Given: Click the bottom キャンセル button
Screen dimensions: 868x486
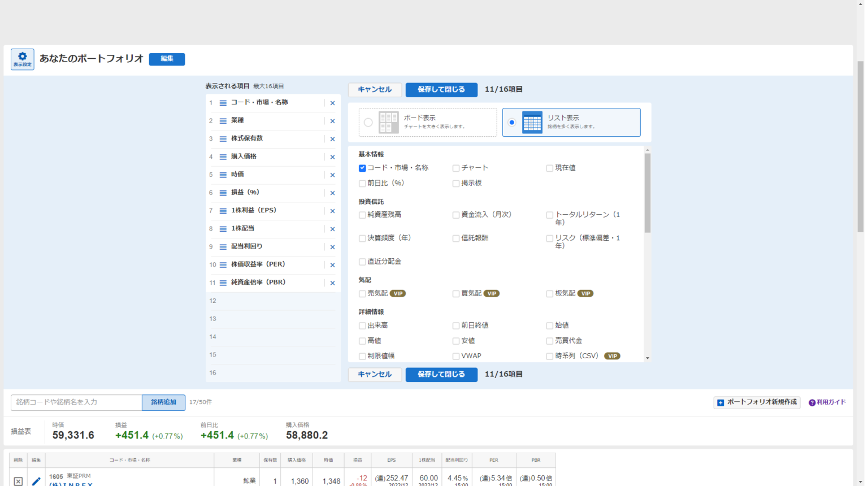Looking at the screenshot, I should pos(375,375).
